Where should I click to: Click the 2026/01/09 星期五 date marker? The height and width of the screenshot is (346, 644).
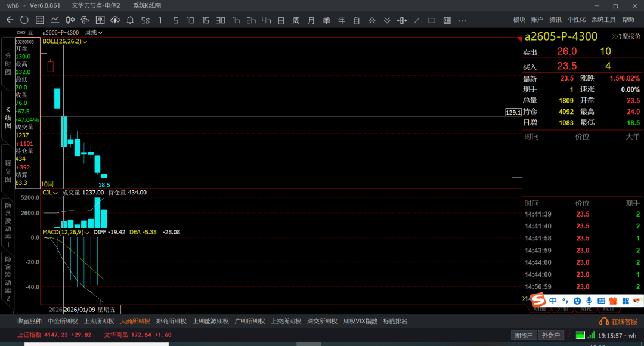tap(92, 310)
